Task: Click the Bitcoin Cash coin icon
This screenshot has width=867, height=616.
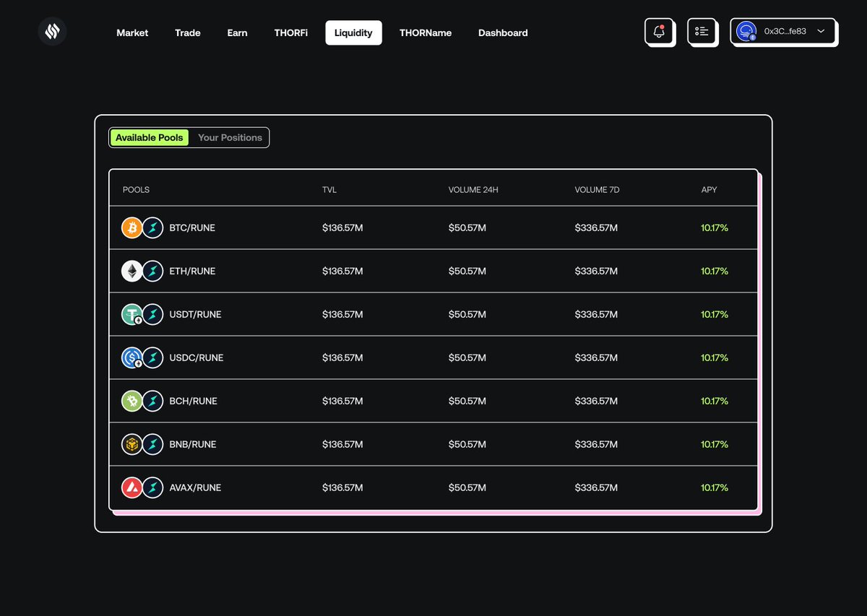Action: (131, 401)
